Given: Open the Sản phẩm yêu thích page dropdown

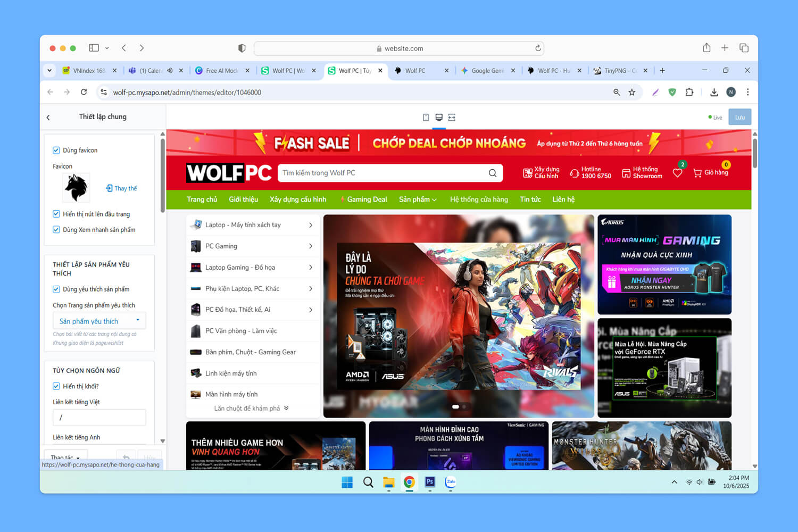Looking at the screenshot, I should 99,321.
